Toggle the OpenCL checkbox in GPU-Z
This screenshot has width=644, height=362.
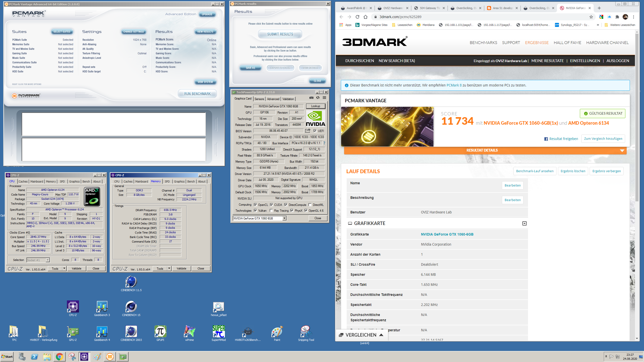[255, 205]
